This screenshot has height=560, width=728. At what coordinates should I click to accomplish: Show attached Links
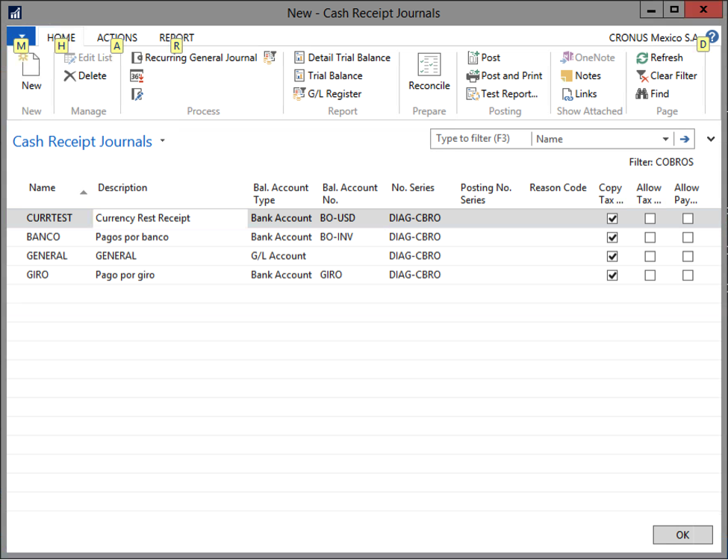579,94
